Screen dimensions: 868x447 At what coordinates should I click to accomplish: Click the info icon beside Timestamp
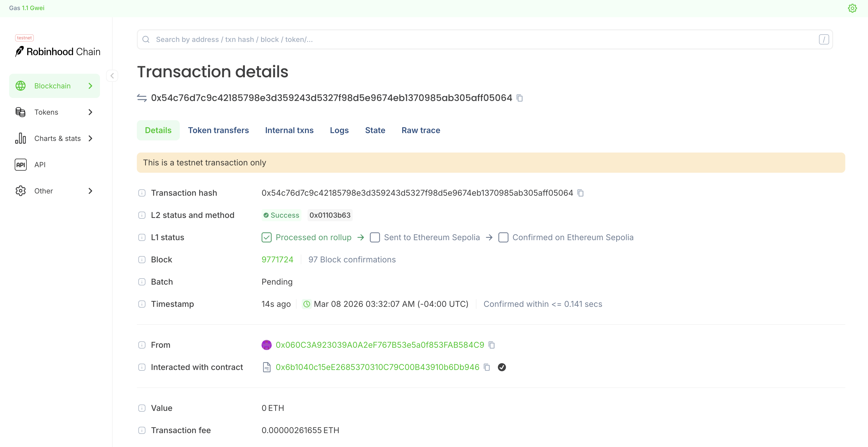point(142,304)
